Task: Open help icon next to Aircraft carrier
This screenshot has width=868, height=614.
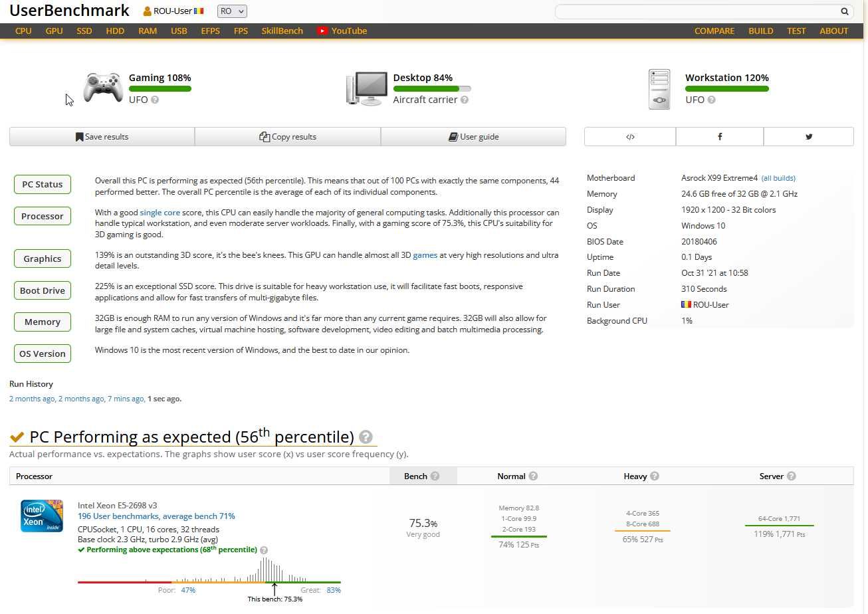Action: click(465, 100)
